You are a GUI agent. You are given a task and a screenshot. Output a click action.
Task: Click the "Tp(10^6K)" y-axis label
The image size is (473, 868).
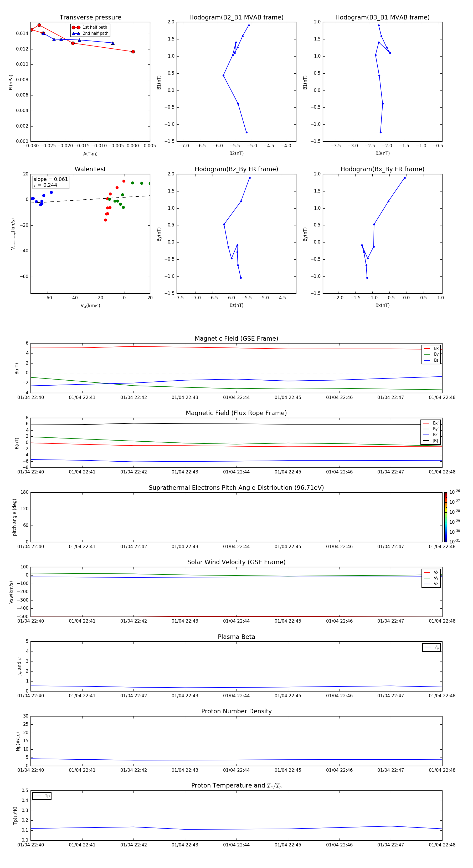point(15,815)
